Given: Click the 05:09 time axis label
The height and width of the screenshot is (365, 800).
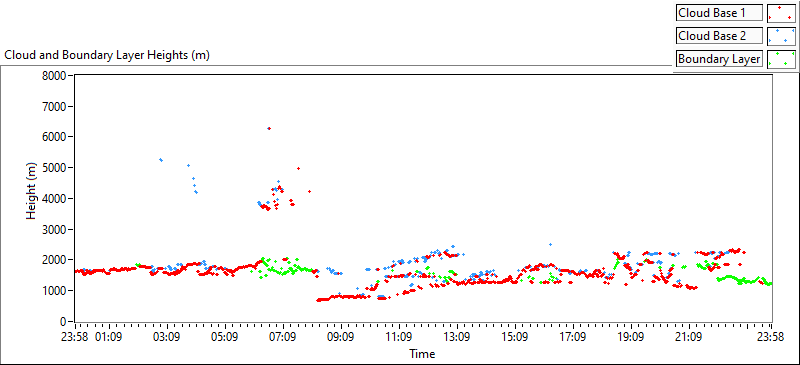Looking at the screenshot, I should coord(225,337).
